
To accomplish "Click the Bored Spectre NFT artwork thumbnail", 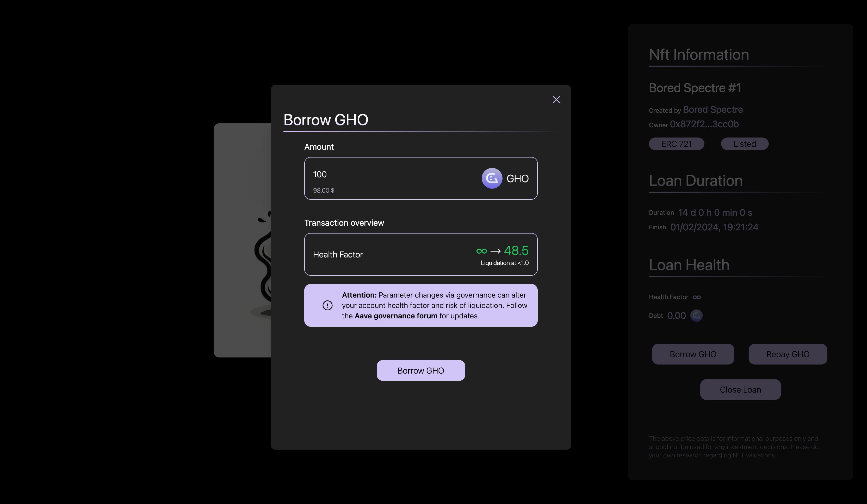I will (242, 240).
